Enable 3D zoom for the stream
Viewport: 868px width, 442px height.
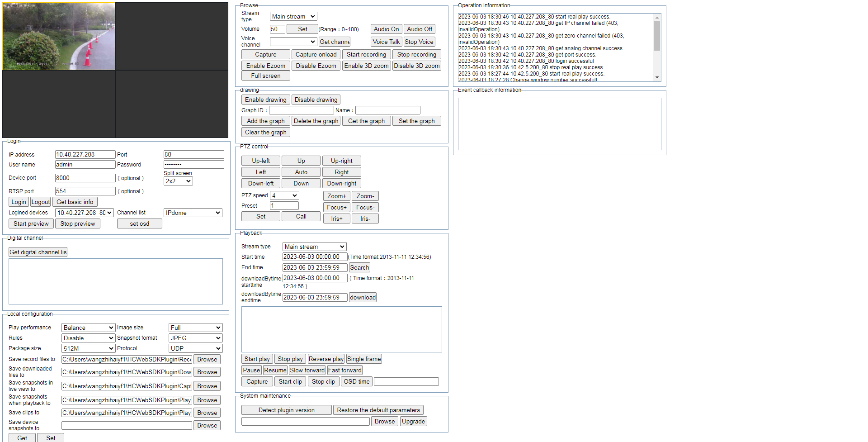(x=366, y=66)
